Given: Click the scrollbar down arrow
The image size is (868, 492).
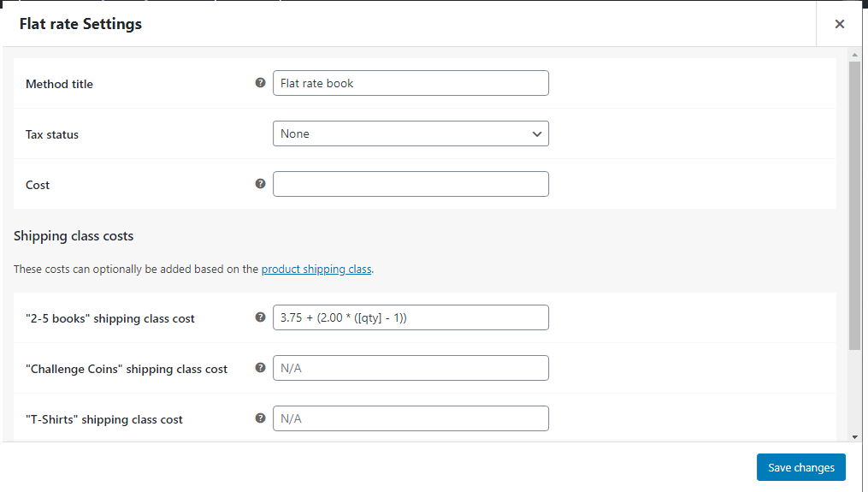Looking at the screenshot, I should 854,437.
